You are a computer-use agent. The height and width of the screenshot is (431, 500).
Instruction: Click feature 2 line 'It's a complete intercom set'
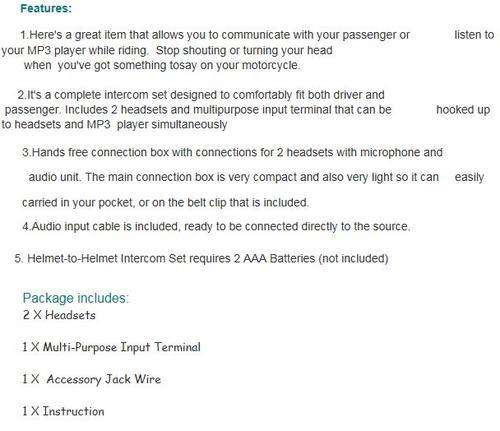pos(201,95)
